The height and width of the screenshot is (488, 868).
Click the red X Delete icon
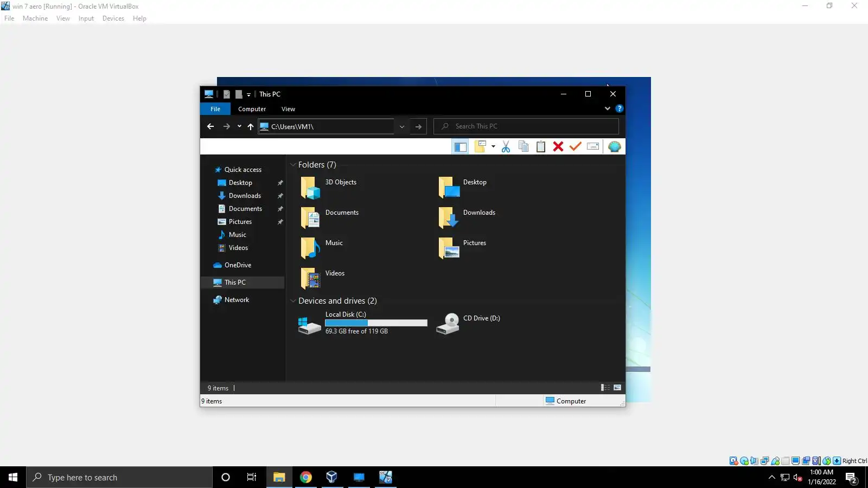click(558, 146)
